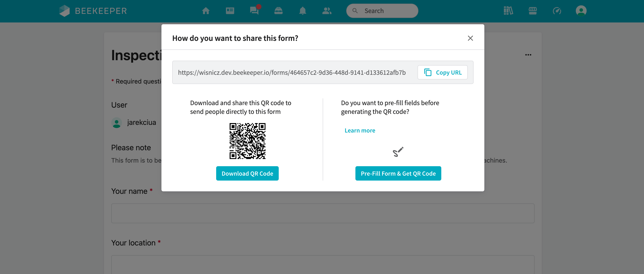644x274 pixels.
Task: Click the QR code image
Action: (247, 141)
